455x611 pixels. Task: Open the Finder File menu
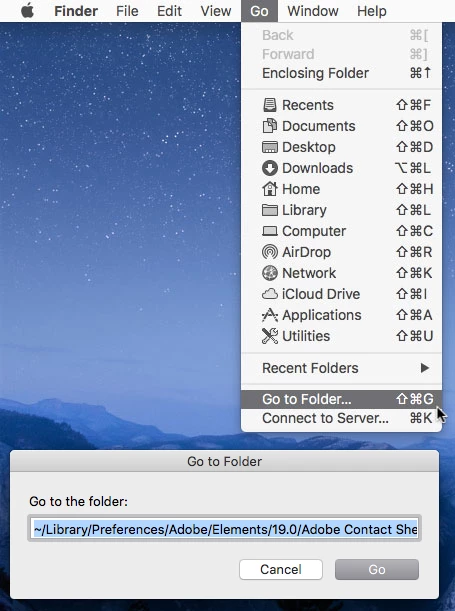(127, 11)
